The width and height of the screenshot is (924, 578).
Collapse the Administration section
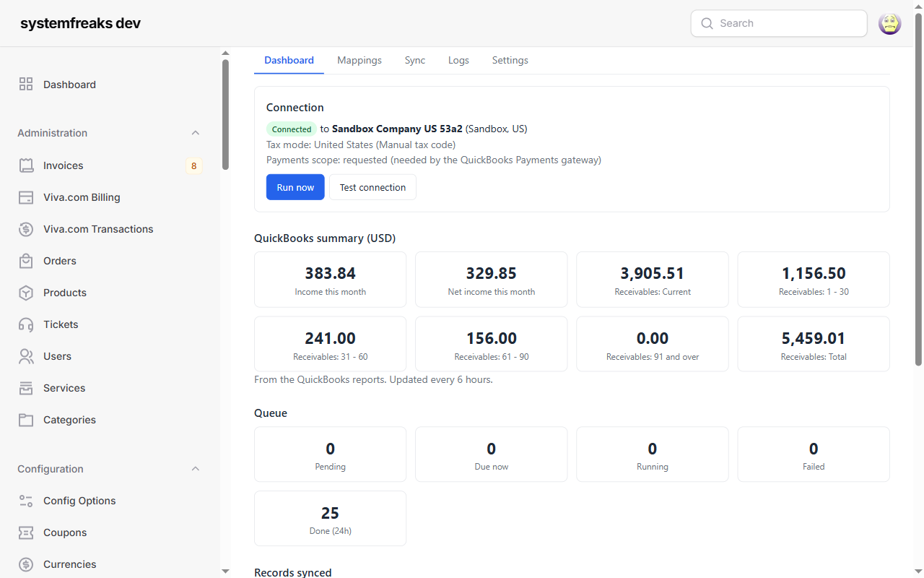tap(195, 133)
